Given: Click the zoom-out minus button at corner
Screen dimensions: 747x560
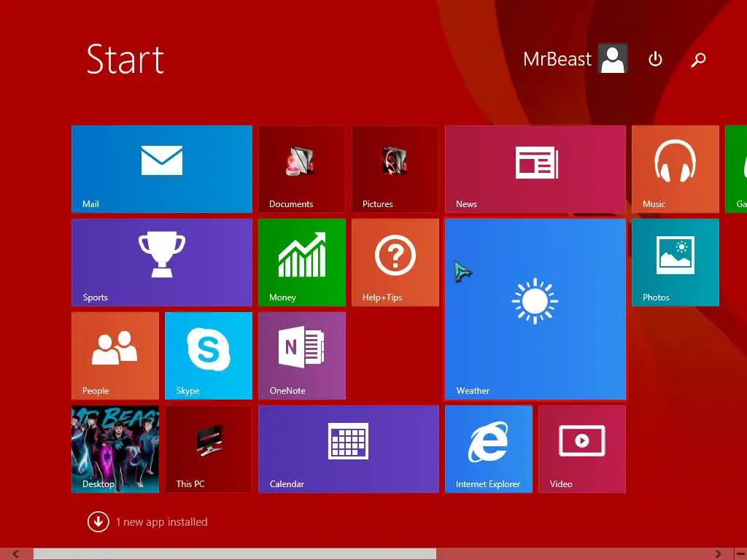Looking at the screenshot, I should 740,554.
